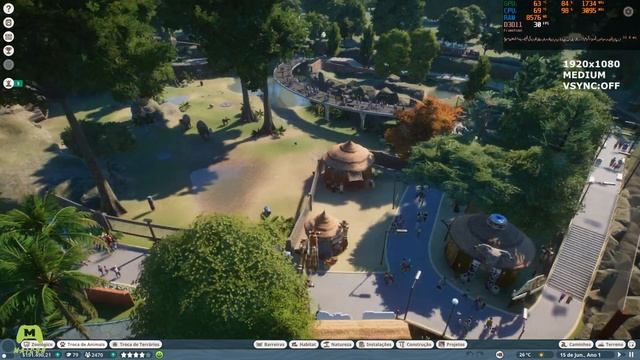Image resolution: width=640 pixels, height=360 pixels.
Task: Click the date 15 de Jun., Ano 1
Action: click(x=580, y=355)
